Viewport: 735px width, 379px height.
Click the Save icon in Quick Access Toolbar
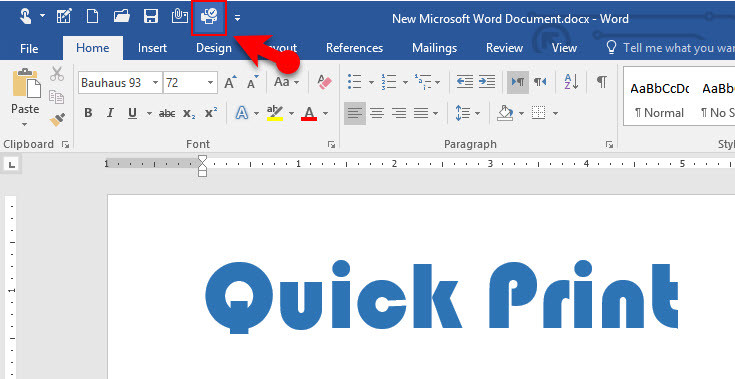click(150, 17)
